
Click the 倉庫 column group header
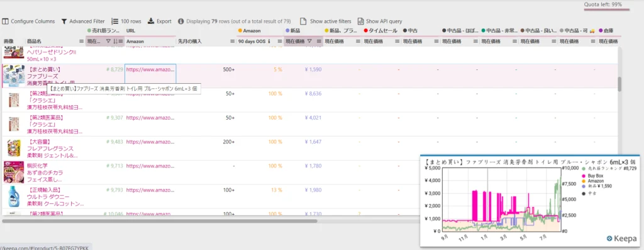click(x=606, y=31)
